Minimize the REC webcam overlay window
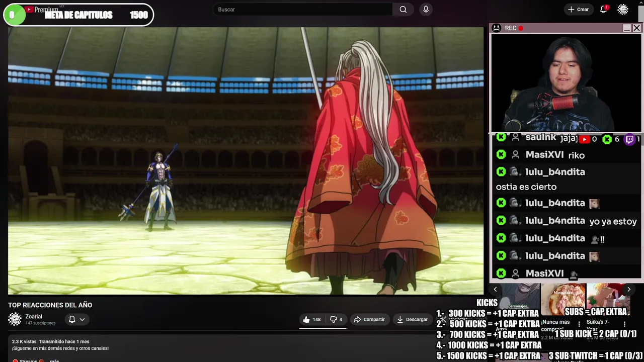The height and width of the screenshot is (362, 644). [627, 28]
